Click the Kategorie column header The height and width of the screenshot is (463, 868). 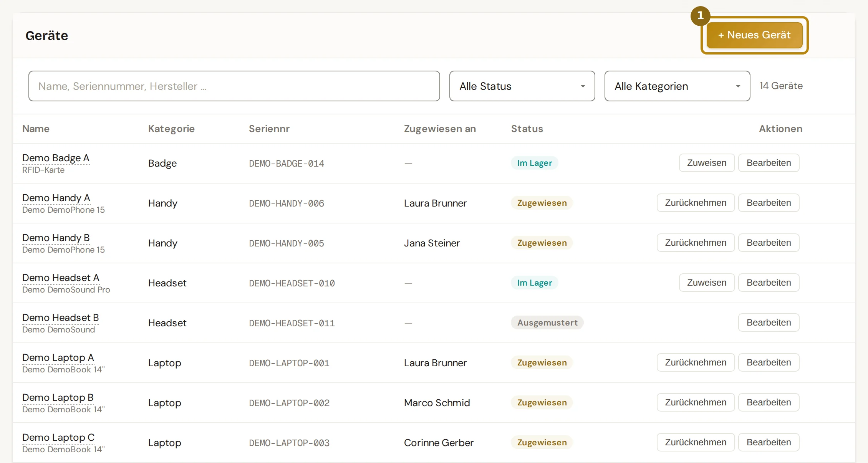tap(171, 129)
